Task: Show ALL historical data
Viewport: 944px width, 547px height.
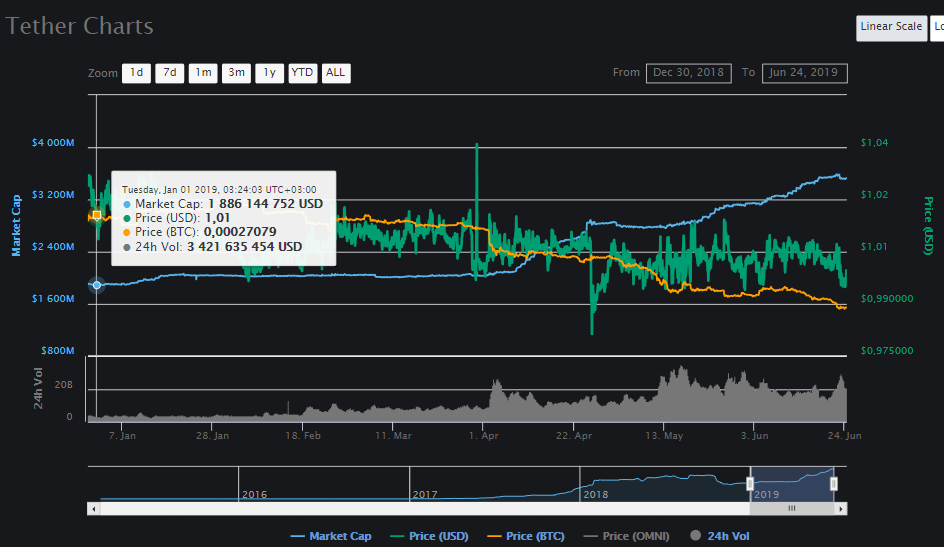Action: [336, 73]
